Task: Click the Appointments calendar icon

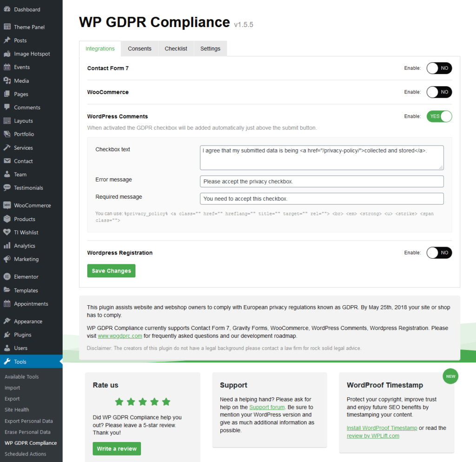Action: click(7, 303)
